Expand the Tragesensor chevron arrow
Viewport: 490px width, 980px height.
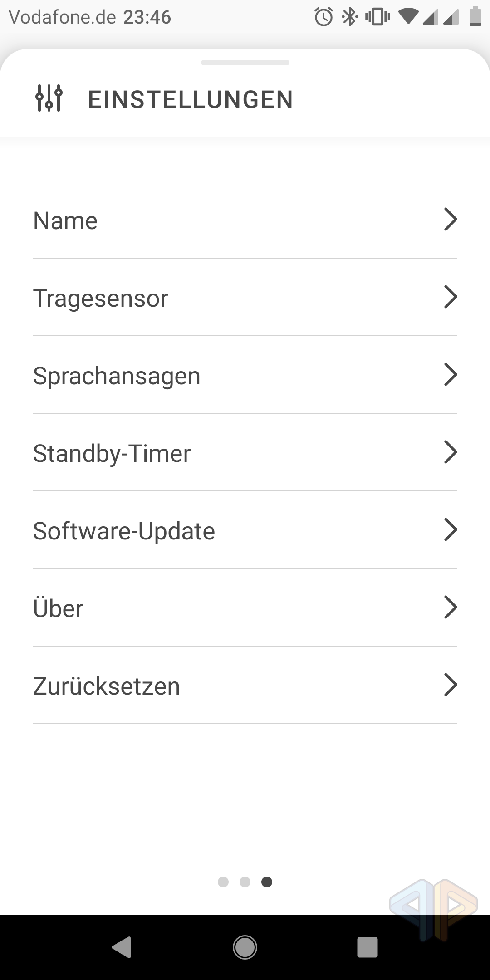pos(450,297)
